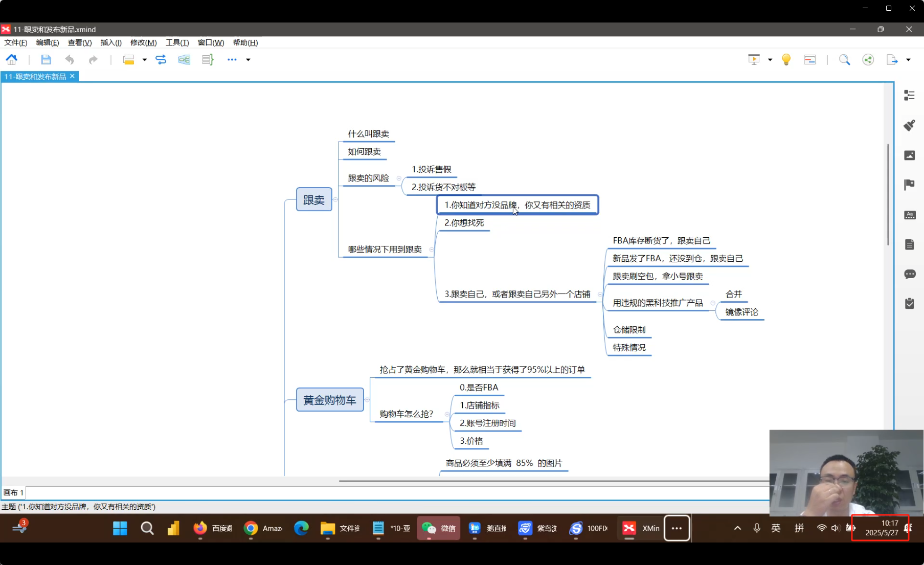Screen dimensions: 924x565
Task: Open the 插入(I) menu
Action: (111, 42)
